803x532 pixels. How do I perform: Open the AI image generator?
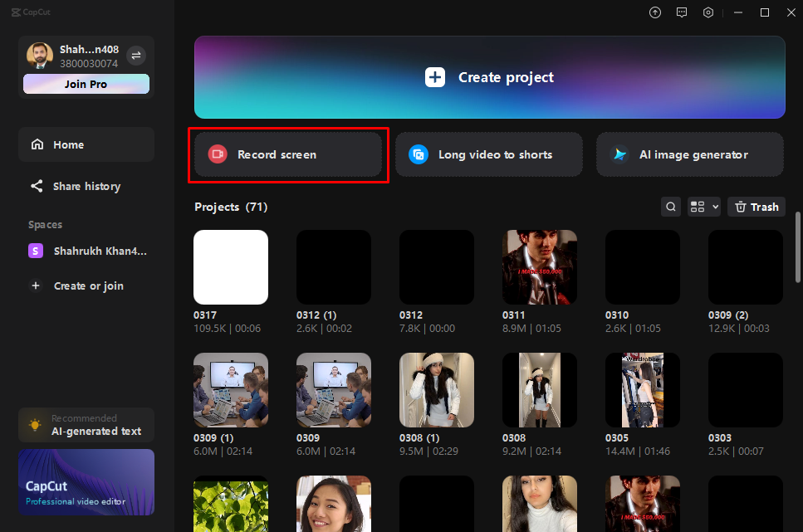[690, 154]
